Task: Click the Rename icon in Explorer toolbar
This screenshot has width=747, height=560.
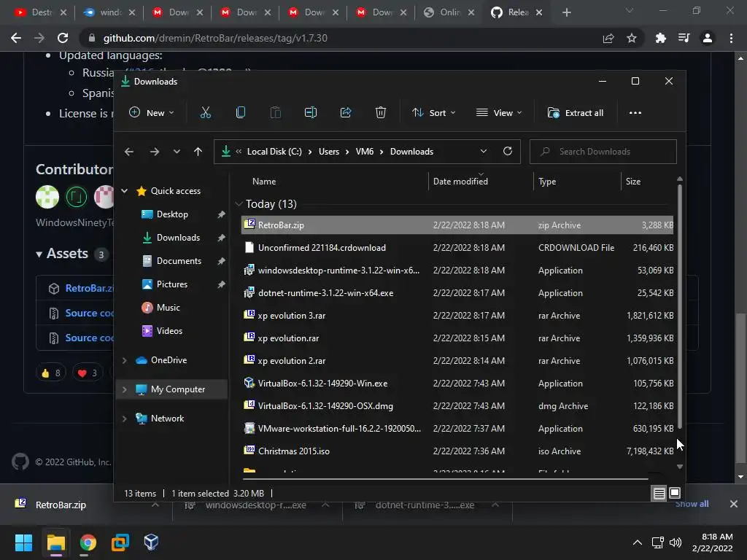Action: point(311,112)
